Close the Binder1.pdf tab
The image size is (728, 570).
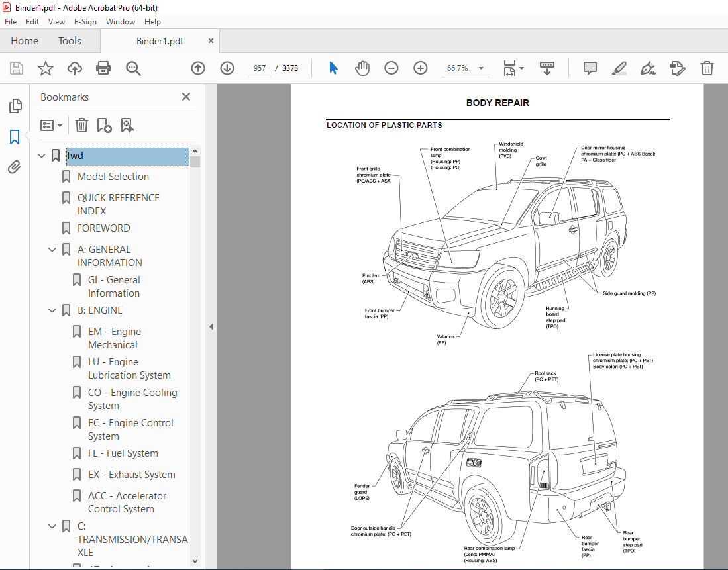(x=211, y=41)
